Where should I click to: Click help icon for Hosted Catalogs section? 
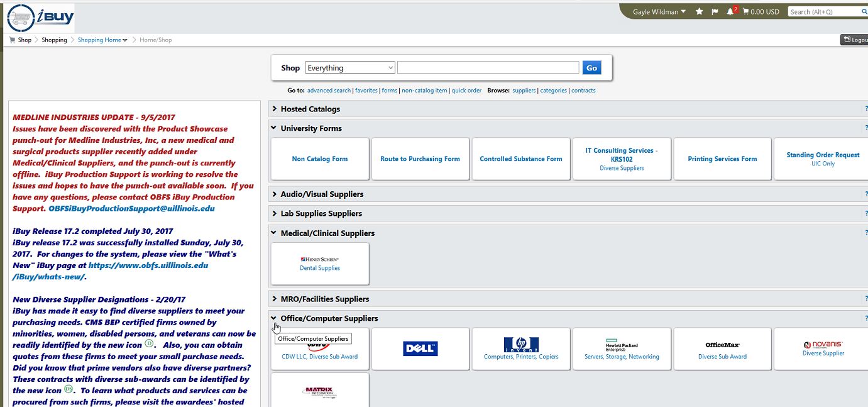[x=865, y=109]
